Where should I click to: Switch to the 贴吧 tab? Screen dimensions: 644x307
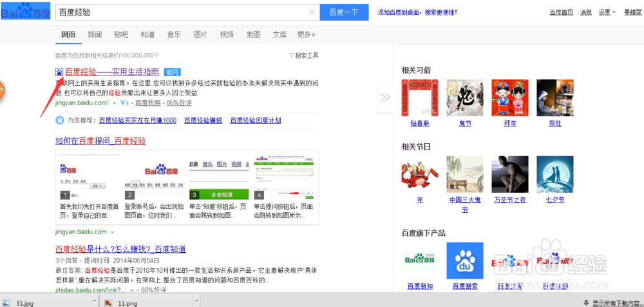[x=121, y=35]
